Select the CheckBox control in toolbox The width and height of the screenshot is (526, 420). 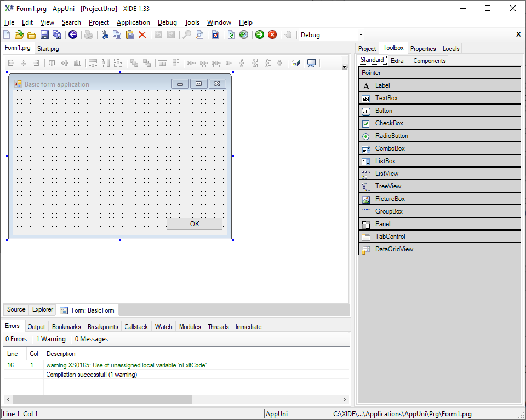point(439,123)
